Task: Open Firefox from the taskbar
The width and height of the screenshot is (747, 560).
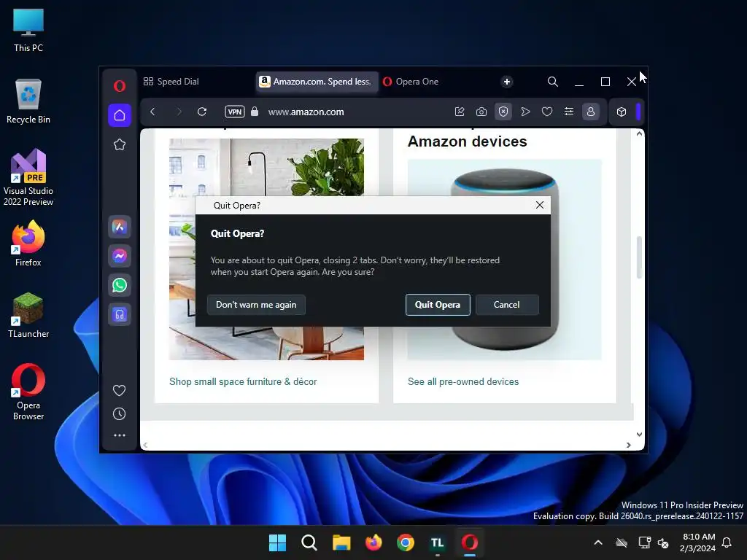Action: 373,542
